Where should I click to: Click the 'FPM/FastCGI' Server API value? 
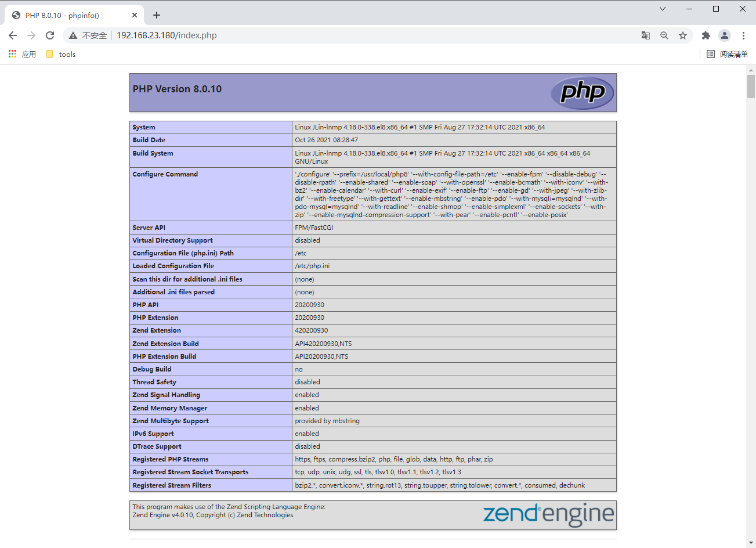point(314,228)
